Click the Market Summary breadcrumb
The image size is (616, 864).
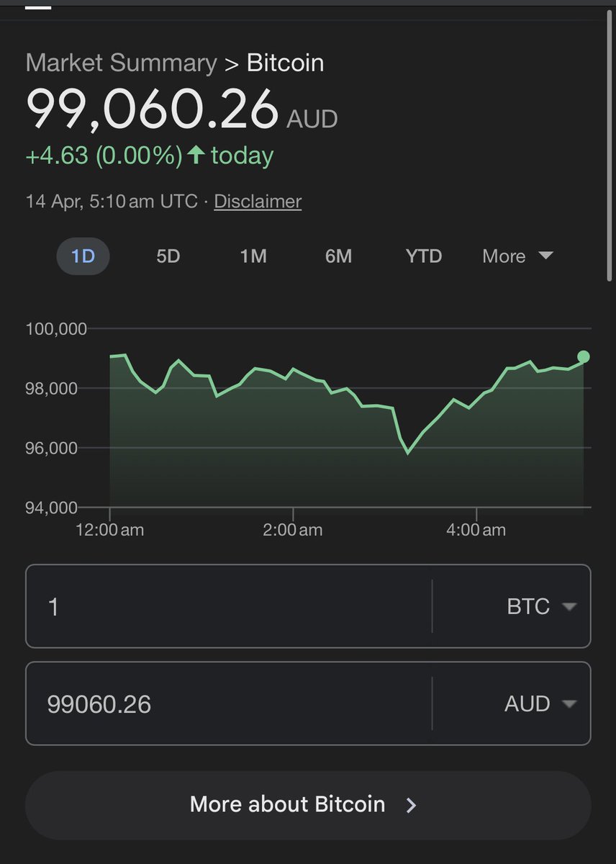pos(121,63)
